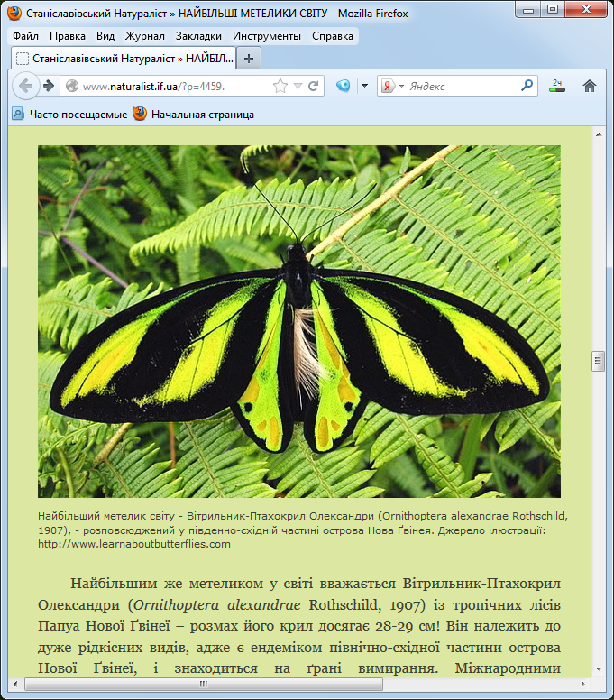Screen dimensions: 614x700
Task: Click the blue messenger toolbar icon
Action: 343,87
